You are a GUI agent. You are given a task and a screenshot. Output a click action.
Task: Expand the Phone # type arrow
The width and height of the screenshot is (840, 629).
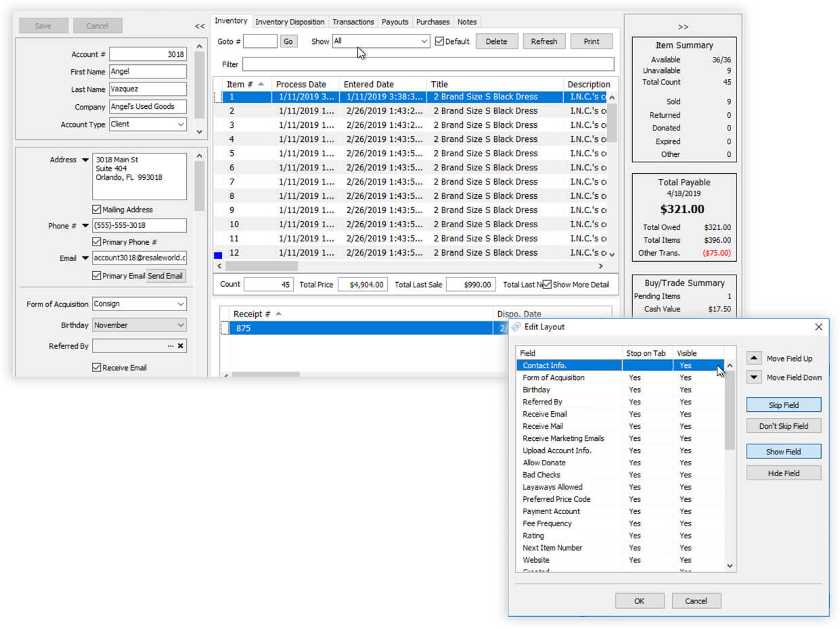click(85, 226)
